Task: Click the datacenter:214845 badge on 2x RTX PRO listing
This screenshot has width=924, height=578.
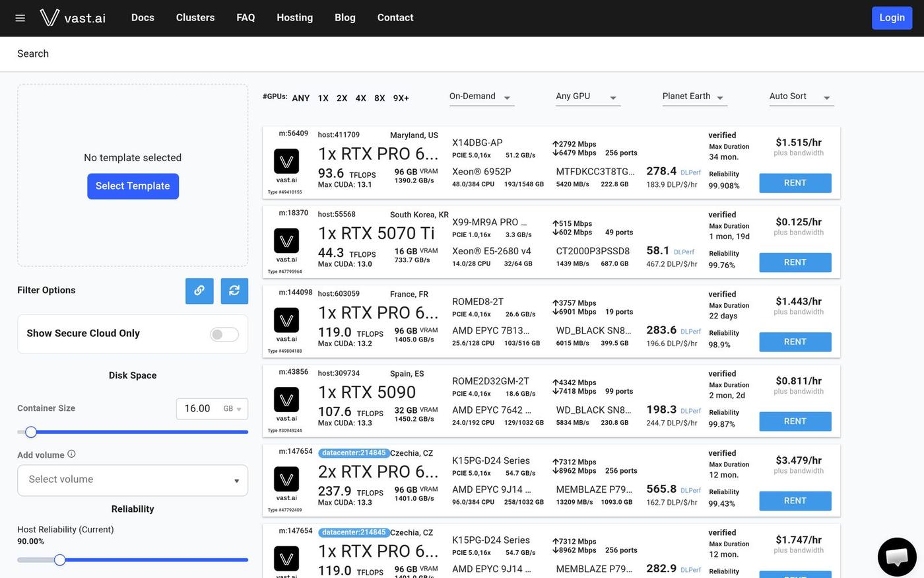Action: click(353, 453)
